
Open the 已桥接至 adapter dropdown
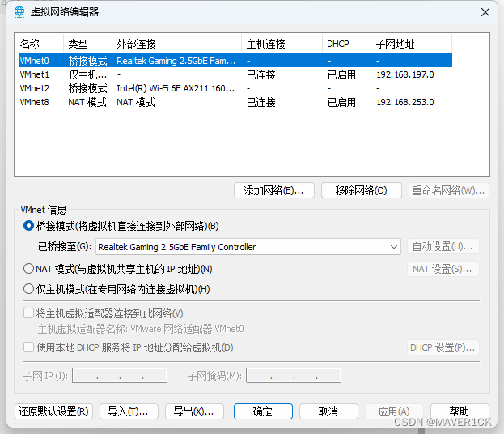pos(248,247)
